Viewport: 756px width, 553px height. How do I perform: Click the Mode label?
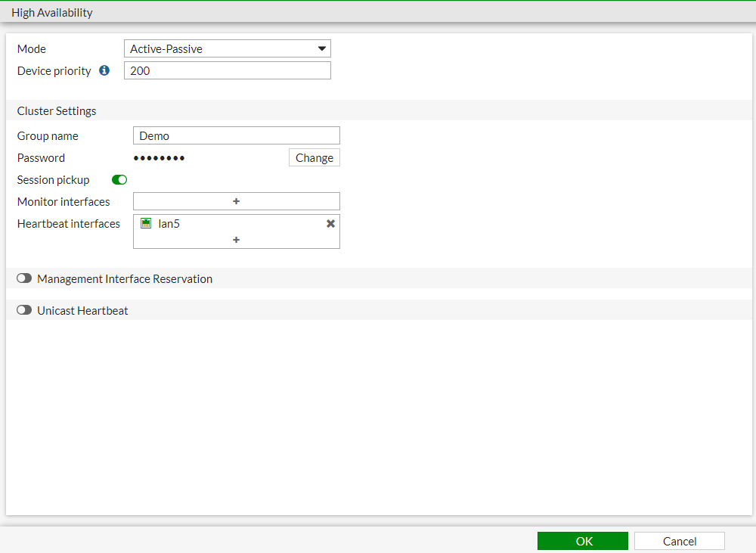pos(31,48)
